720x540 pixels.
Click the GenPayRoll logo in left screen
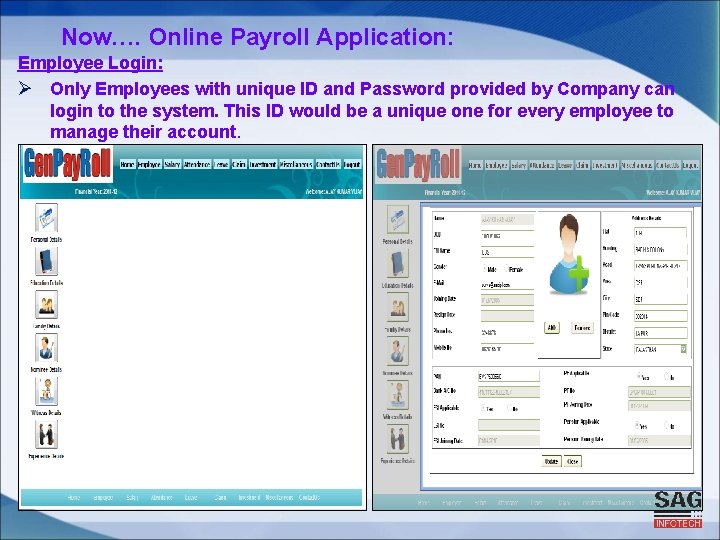point(68,164)
